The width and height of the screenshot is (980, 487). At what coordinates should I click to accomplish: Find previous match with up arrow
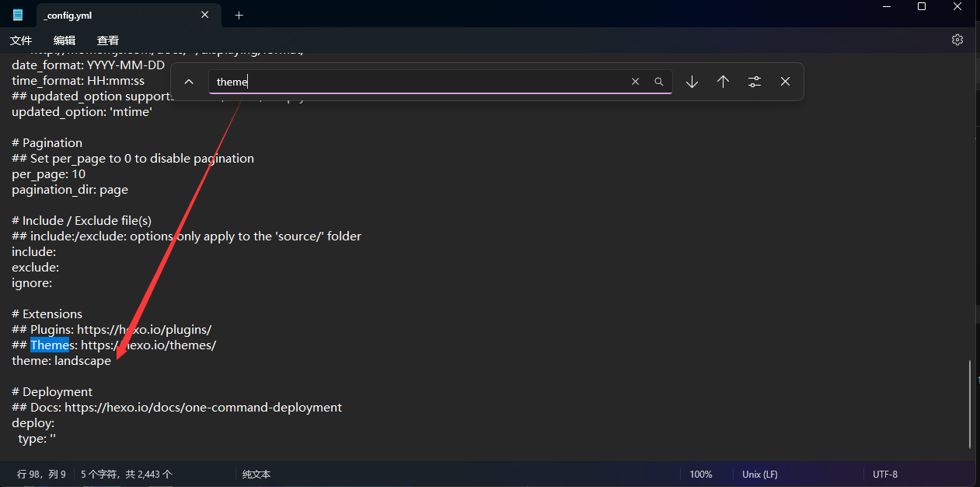tap(723, 82)
